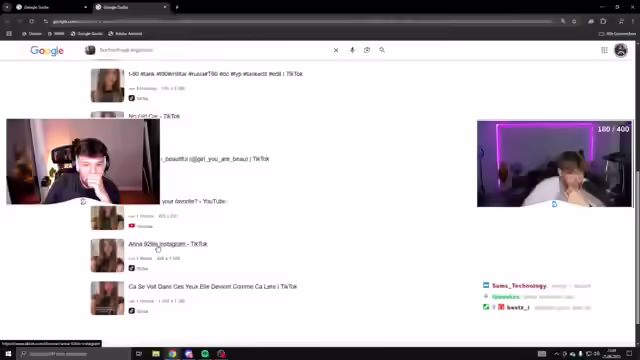Click the 180 / 400 counter text
Viewport: 640px width, 360px height.
613,129
